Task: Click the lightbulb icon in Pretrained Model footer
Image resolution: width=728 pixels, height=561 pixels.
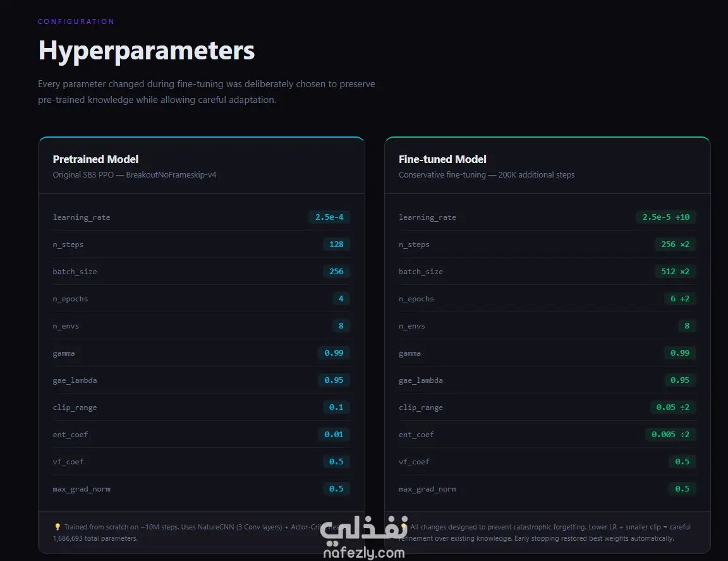Action: [58, 527]
